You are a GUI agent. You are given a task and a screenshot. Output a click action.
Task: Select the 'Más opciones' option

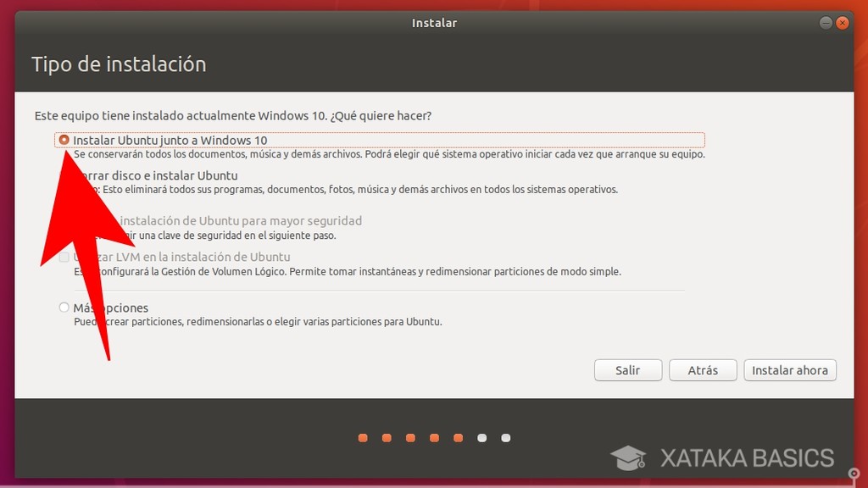pos(64,308)
